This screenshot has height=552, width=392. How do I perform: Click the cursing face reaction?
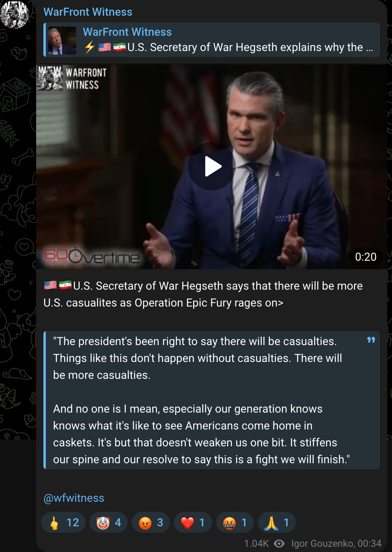[235, 522]
